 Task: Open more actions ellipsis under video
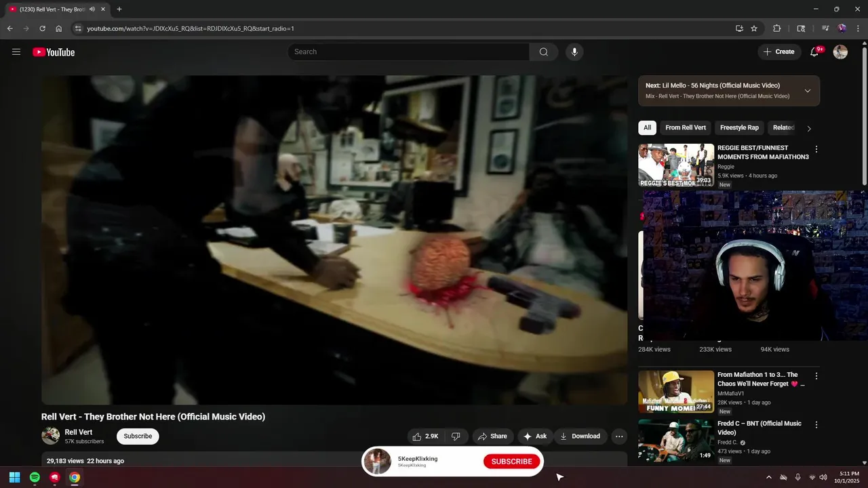point(618,436)
